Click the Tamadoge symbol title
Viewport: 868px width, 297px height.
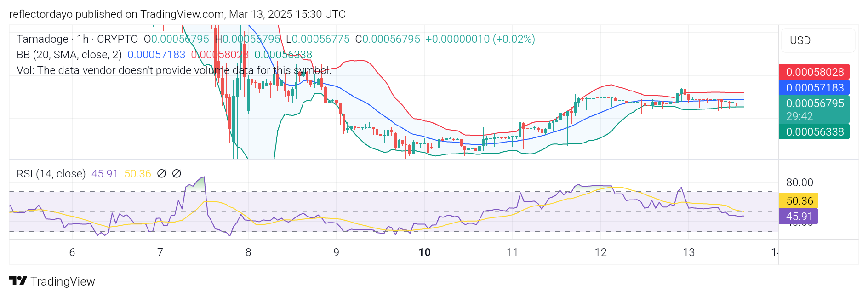coord(42,39)
